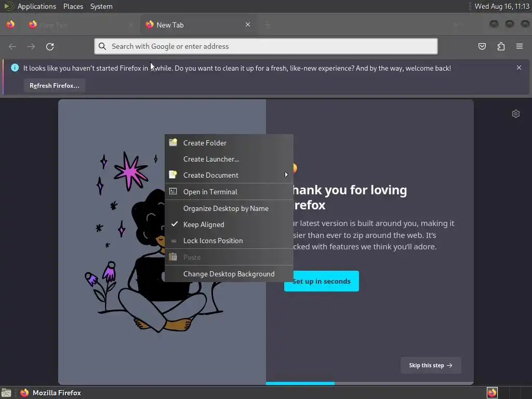Select Create Document menu entry

point(229,175)
